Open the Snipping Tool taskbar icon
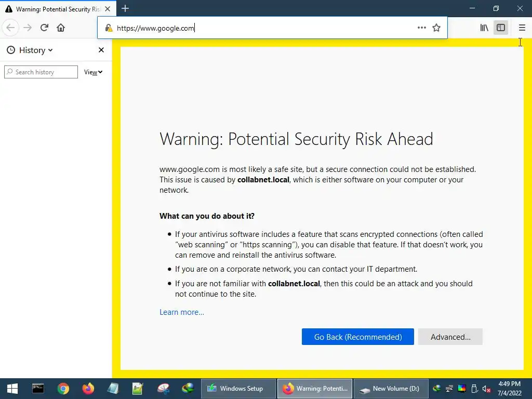Screen dimensions: 532x399 (x=163, y=389)
